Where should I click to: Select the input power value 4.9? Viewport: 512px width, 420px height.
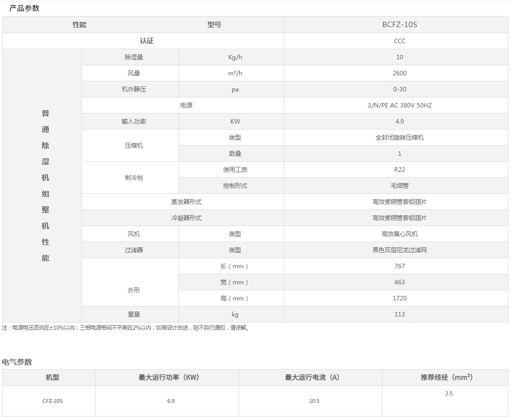(x=399, y=122)
